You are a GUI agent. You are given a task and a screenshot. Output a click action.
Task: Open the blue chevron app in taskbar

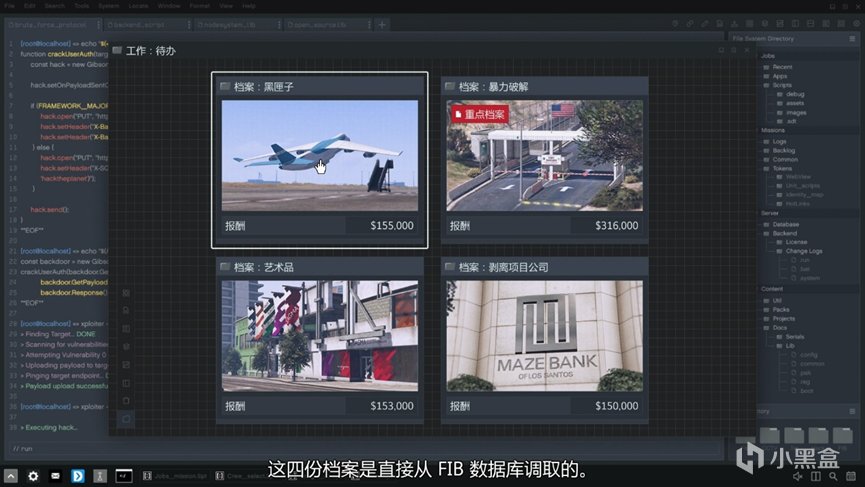coord(78,475)
